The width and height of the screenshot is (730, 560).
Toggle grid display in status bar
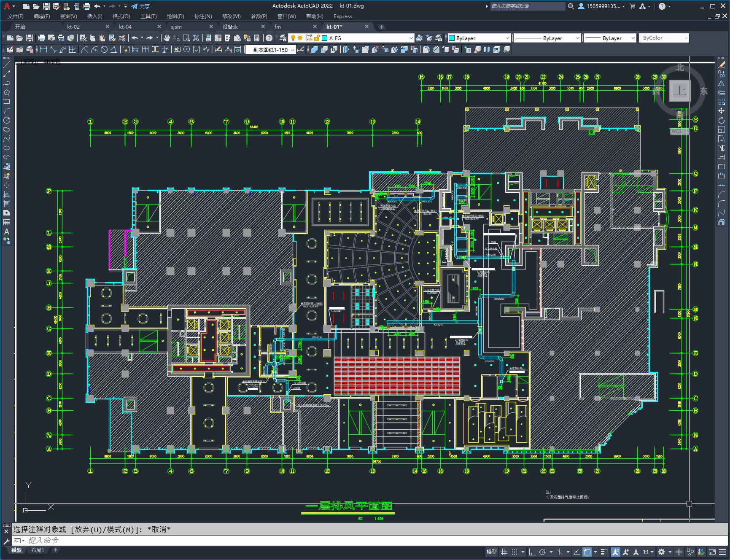point(504,552)
